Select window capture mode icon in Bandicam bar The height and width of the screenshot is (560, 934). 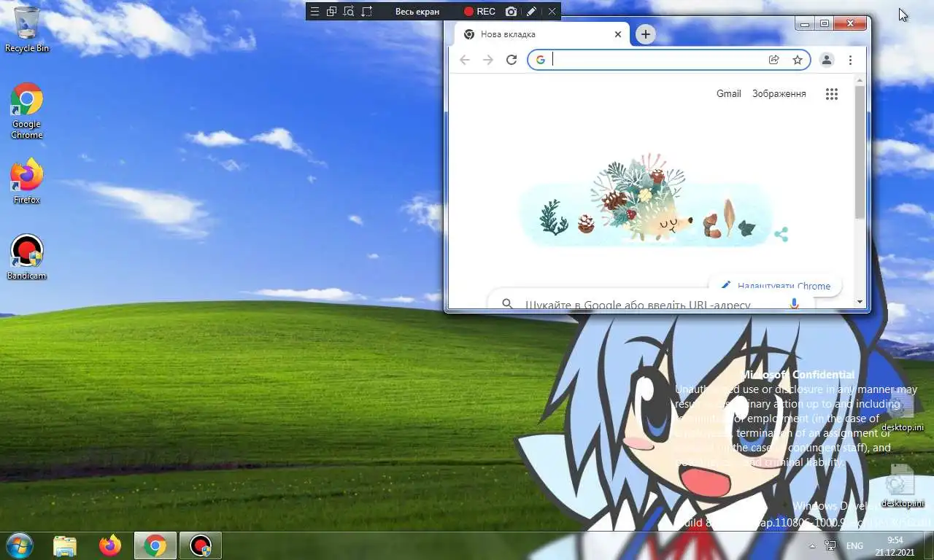pyautogui.click(x=331, y=11)
